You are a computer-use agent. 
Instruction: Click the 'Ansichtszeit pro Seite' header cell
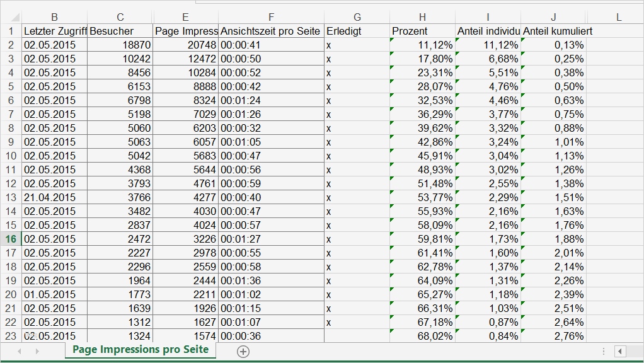(x=271, y=32)
